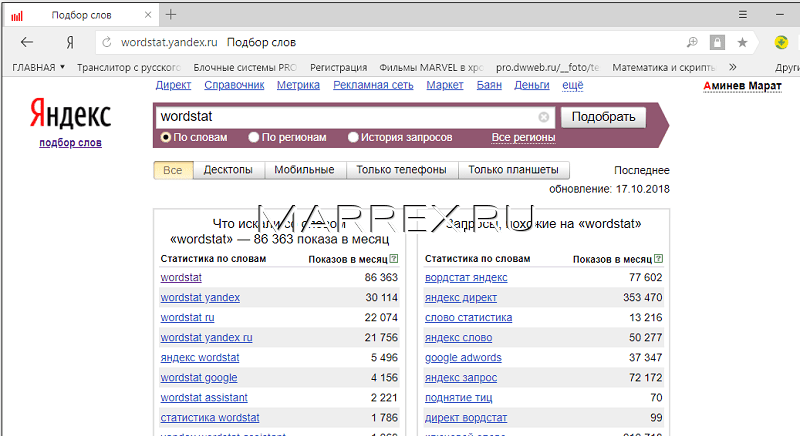This screenshot has height=436, width=800.
Task: Click the zoom magnifier icon in address bar
Action: click(692, 42)
